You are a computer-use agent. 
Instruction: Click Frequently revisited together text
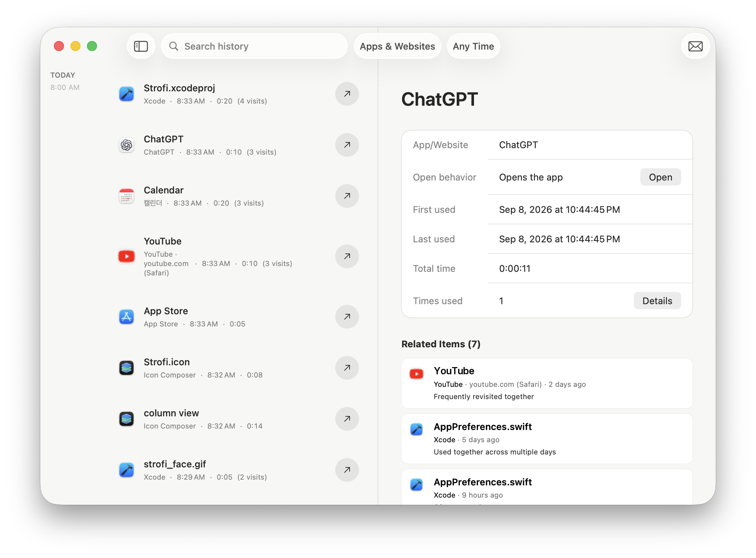(484, 397)
